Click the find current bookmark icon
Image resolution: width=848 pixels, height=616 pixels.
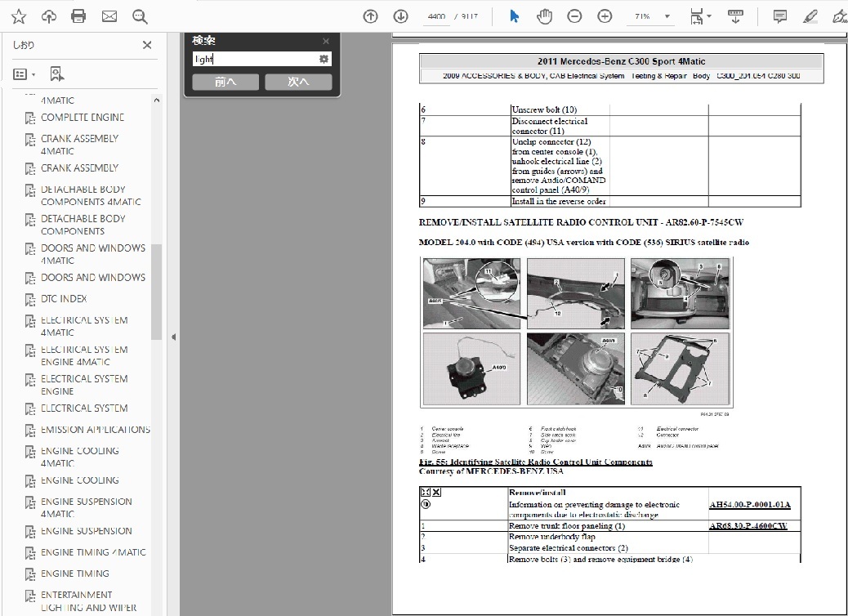[x=57, y=74]
